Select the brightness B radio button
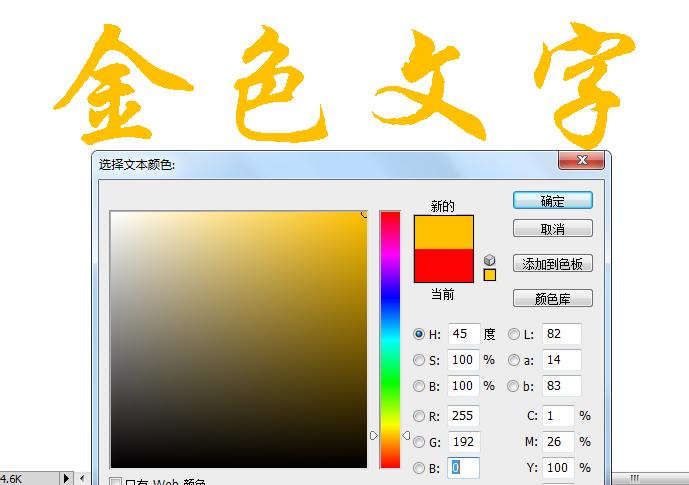The image size is (689, 485). click(x=419, y=386)
